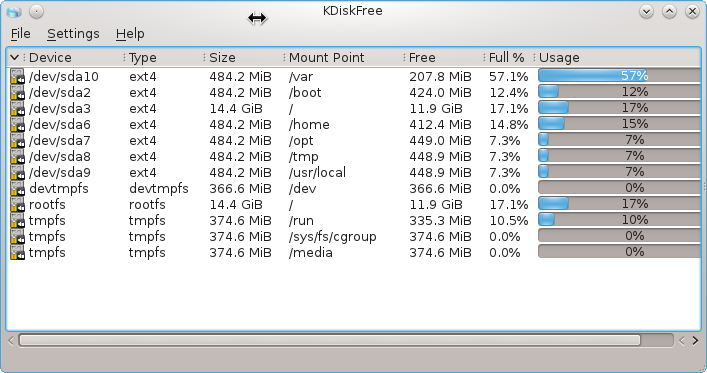
Task: Click the disk icon of tmpfs at /media
Action: coord(18,253)
